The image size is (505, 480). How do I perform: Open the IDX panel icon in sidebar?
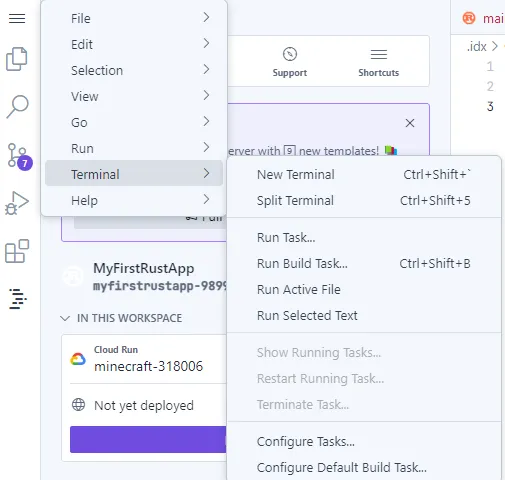point(18,299)
